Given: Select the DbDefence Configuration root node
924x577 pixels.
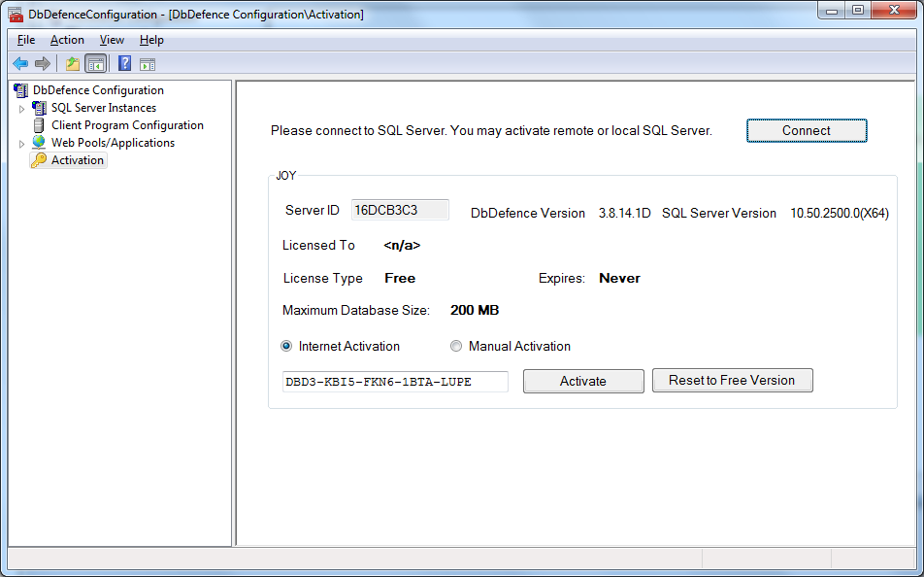Looking at the screenshot, I should (x=97, y=90).
